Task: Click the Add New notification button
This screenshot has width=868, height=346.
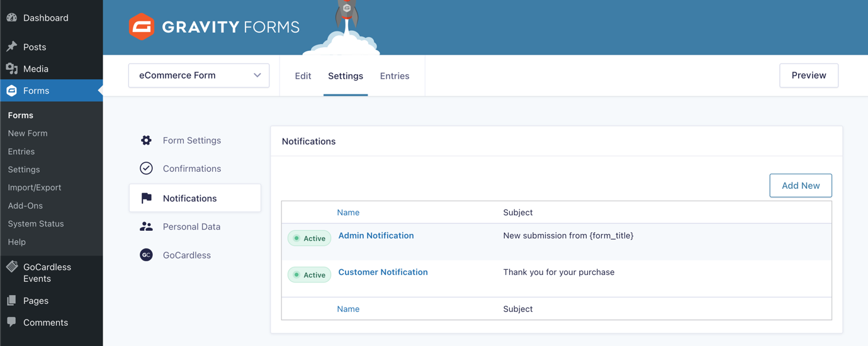Action: coord(801,186)
